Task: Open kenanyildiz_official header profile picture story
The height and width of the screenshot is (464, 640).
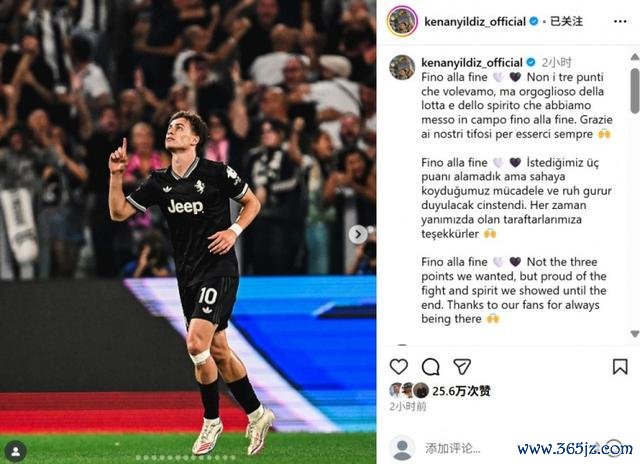Action: 402,21
